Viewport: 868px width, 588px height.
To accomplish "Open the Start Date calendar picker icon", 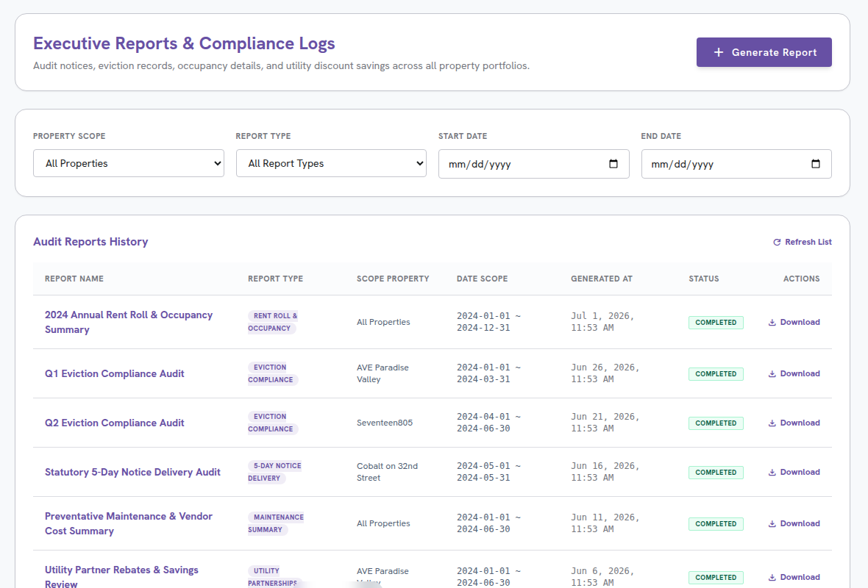I will 613,164.
